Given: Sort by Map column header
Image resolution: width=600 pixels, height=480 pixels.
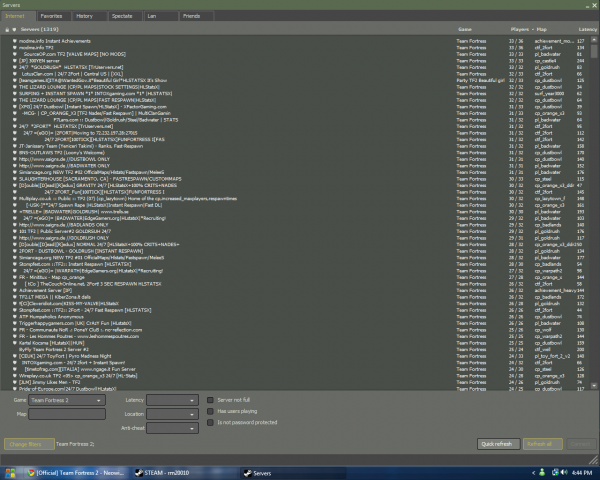Looking at the screenshot, I should pos(541,29).
